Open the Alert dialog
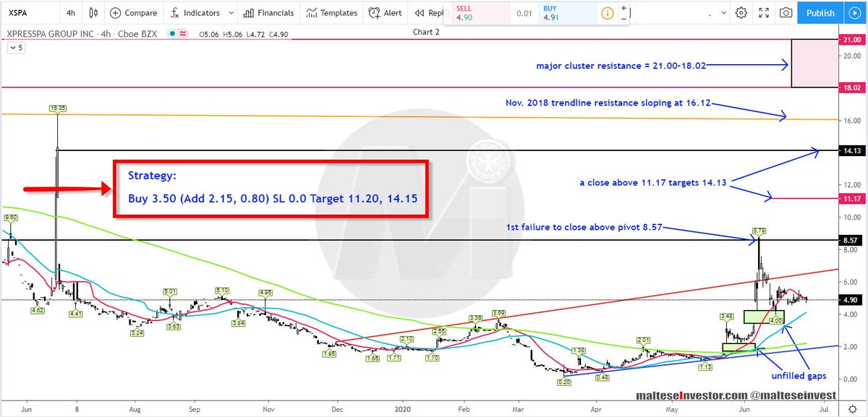 point(384,13)
